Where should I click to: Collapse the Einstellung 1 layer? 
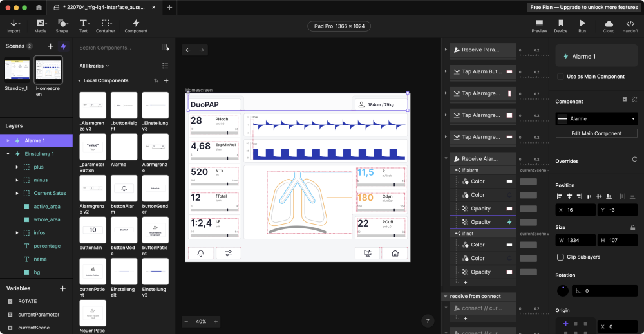click(x=8, y=154)
